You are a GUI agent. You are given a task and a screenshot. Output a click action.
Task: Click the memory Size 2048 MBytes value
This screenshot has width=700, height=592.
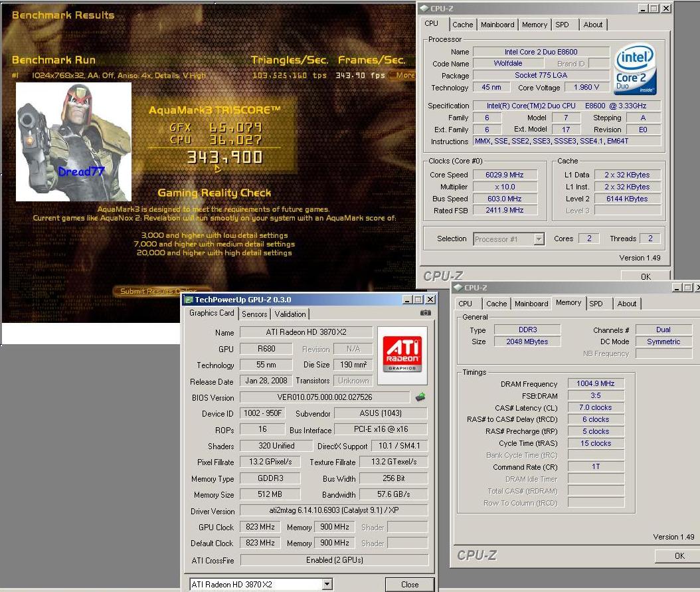coord(527,342)
